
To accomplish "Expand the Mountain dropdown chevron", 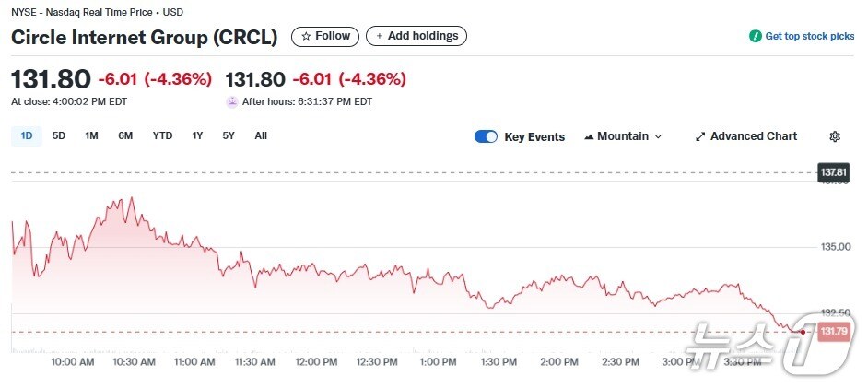I will coord(658,136).
